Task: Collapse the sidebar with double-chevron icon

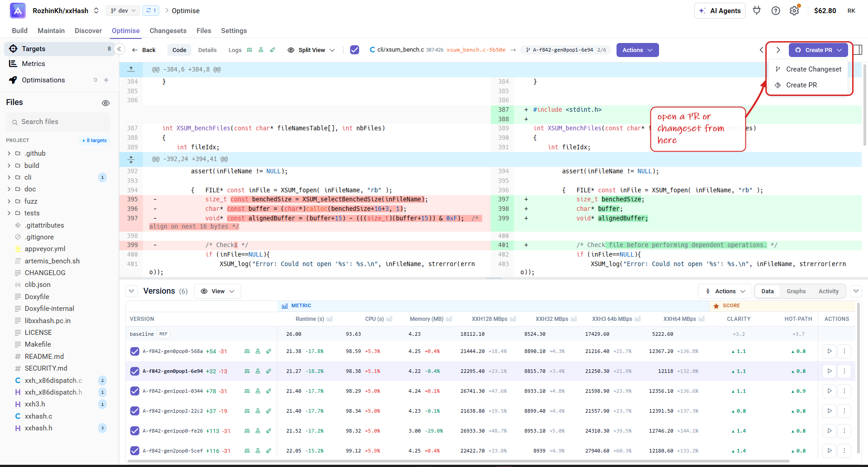Action: click(x=119, y=49)
